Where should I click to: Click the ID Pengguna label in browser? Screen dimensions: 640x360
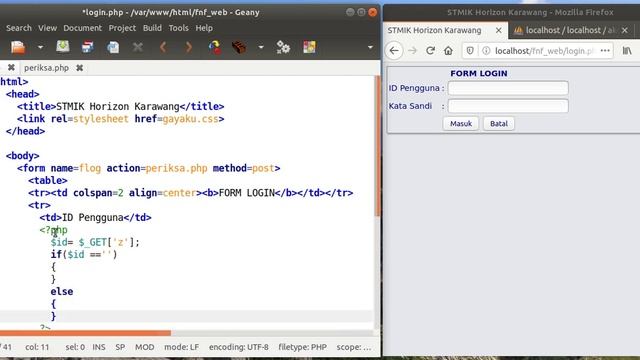point(414,88)
